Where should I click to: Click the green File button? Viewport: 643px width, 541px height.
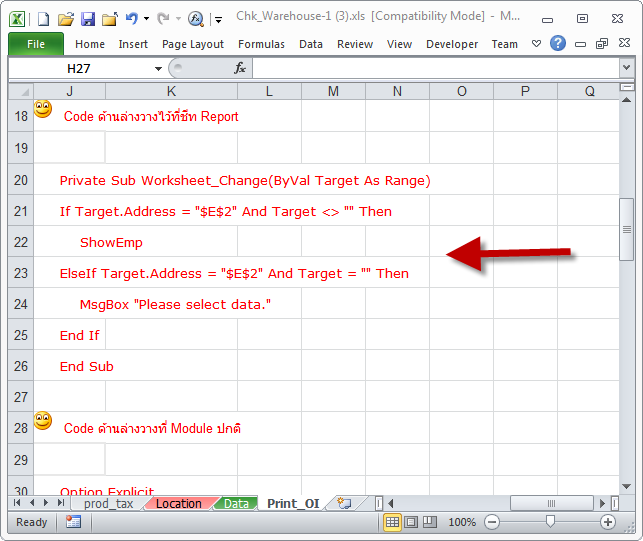point(36,44)
